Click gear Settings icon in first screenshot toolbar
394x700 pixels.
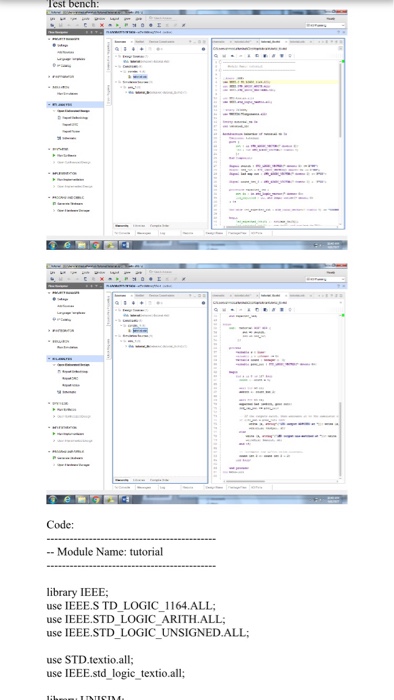[x=151, y=25]
